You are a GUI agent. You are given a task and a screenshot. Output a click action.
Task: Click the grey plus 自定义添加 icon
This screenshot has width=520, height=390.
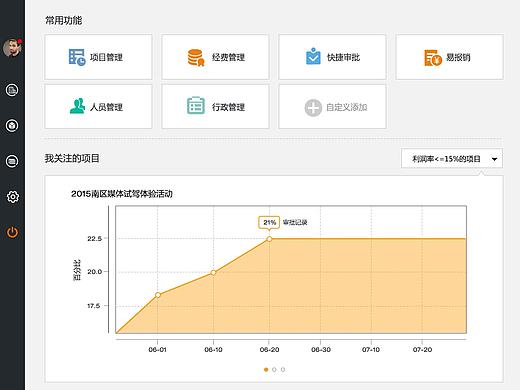point(313,108)
